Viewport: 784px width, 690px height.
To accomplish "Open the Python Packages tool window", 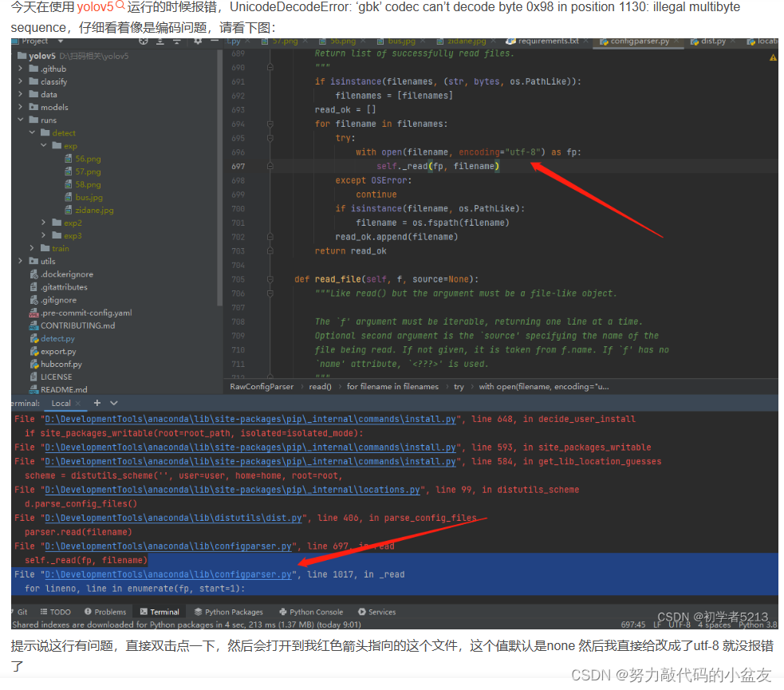I will pyautogui.click(x=228, y=612).
